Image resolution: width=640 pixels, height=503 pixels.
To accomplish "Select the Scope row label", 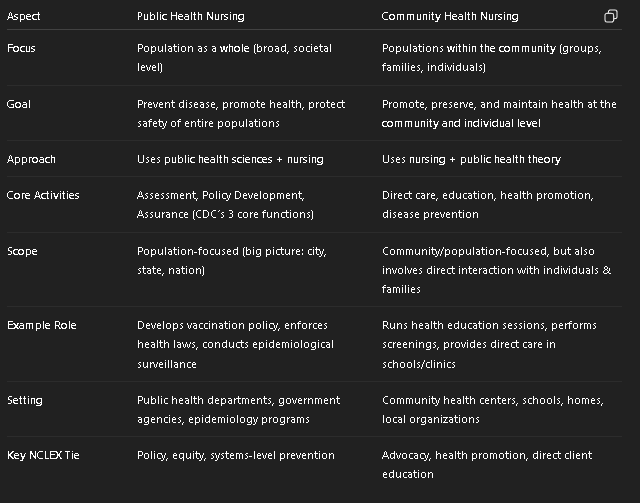I will pos(22,251).
